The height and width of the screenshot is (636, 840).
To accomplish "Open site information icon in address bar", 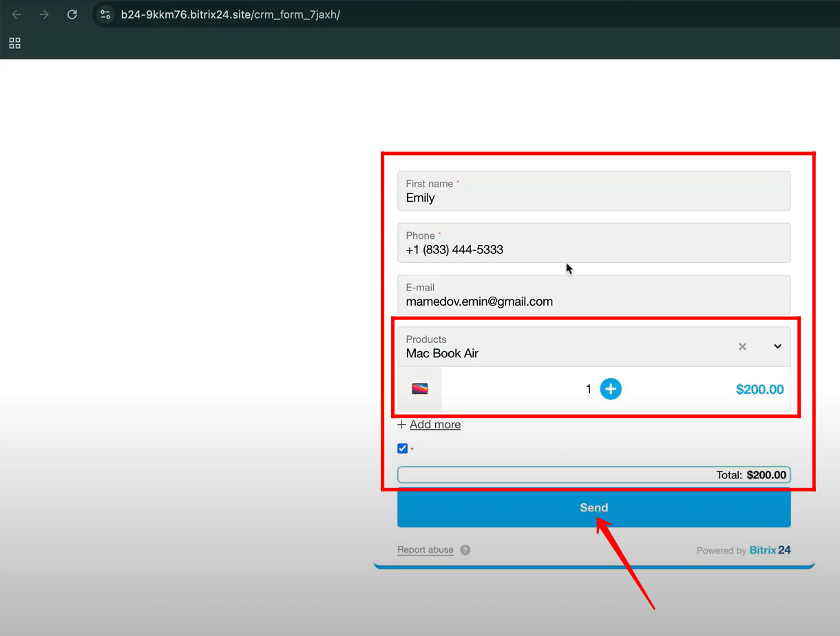I will [105, 14].
